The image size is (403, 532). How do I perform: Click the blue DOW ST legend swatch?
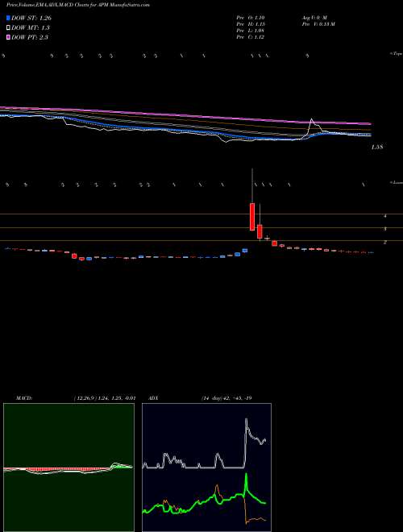9,18
